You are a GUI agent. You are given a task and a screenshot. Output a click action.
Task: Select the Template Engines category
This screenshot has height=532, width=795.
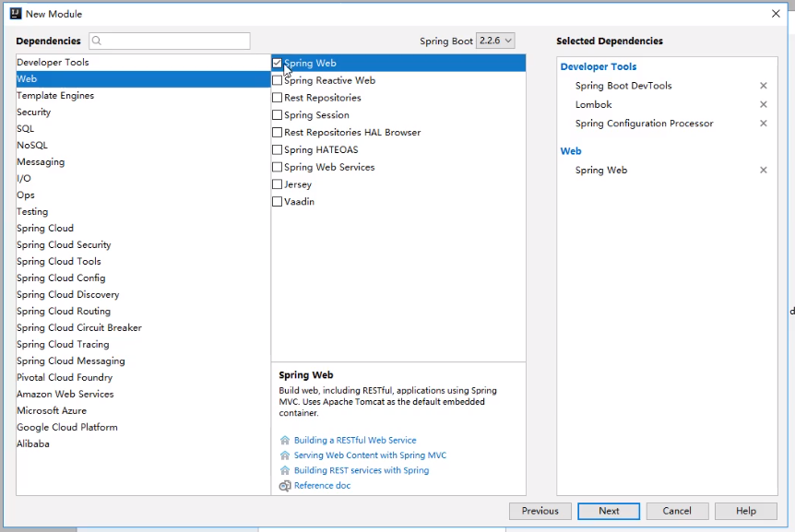click(x=55, y=96)
